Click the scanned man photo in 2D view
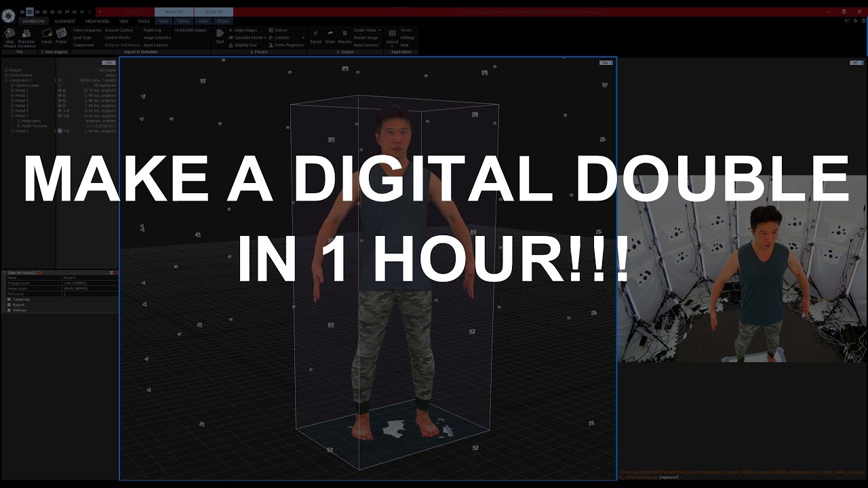The height and width of the screenshot is (488, 868). [743, 268]
